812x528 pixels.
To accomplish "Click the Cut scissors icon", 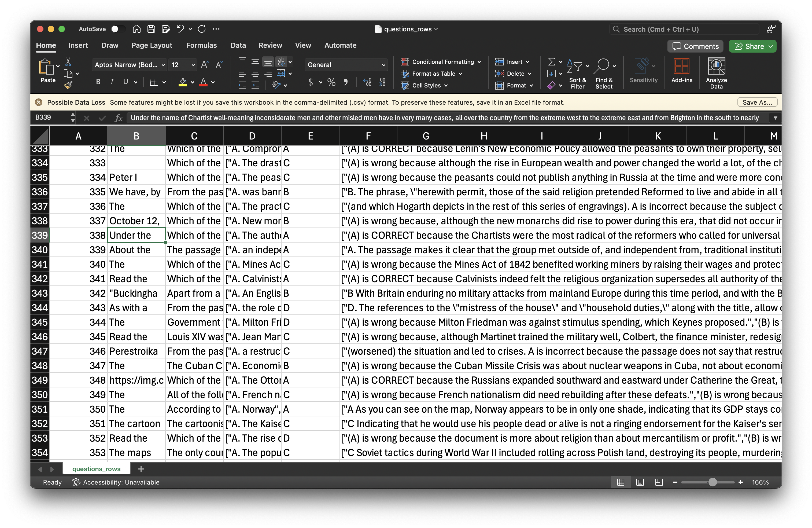I will [68, 62].
